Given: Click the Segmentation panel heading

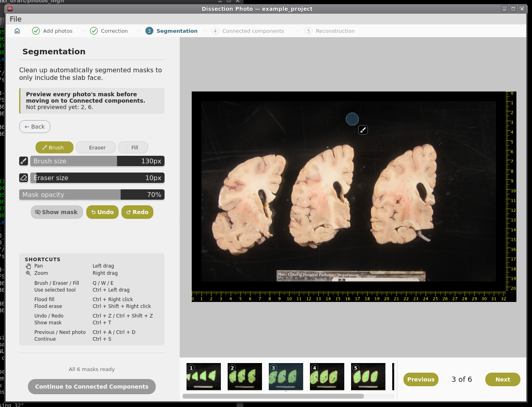Looking at the screenshot, I should [x=54, y=52].
